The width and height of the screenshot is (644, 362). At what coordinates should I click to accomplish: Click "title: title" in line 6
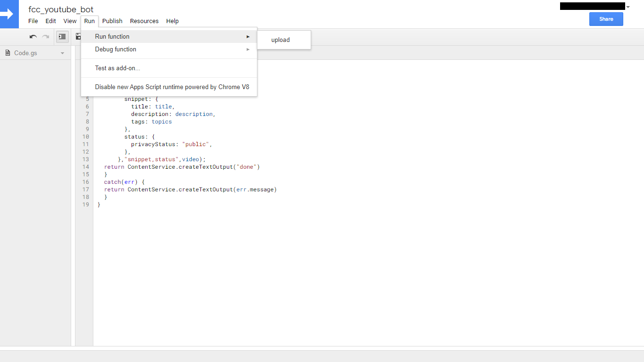coord(153,107)
